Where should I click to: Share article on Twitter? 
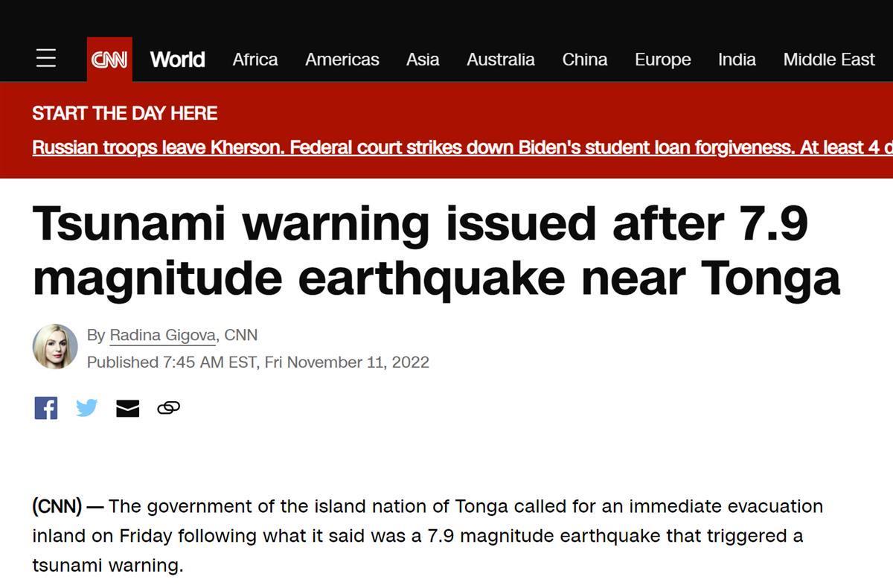86,408
